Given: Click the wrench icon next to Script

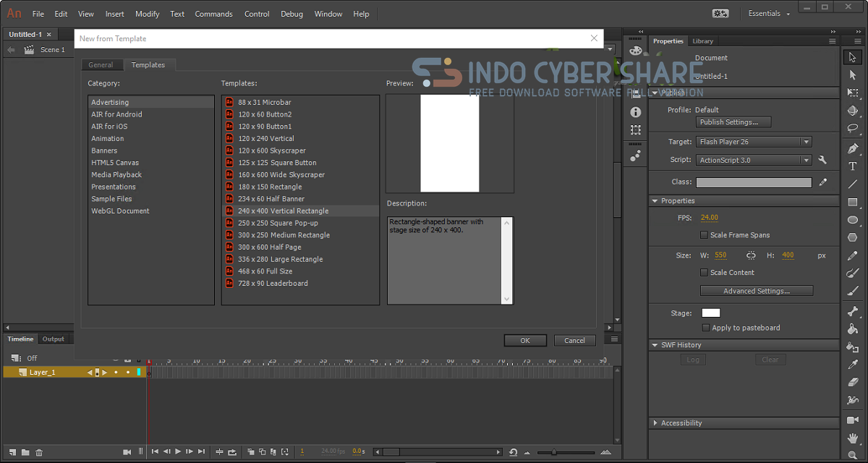Looking at the screenshot, I should [822, 160].
